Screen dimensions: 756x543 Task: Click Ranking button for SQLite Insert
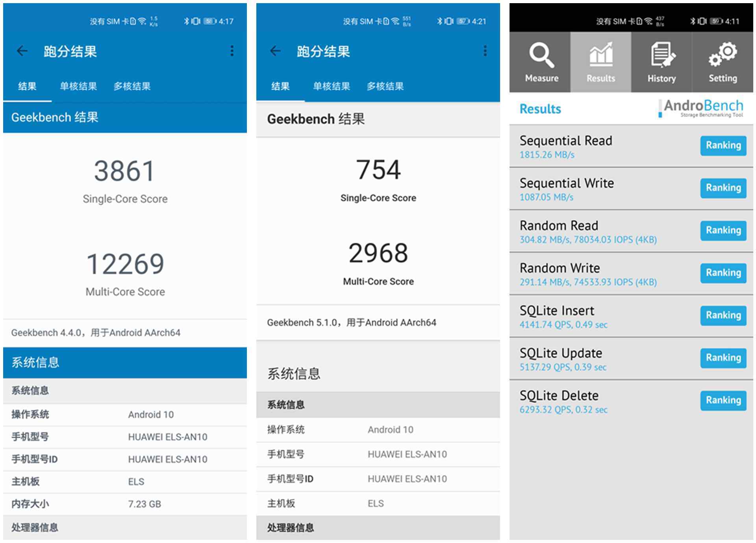pos(723,316)
